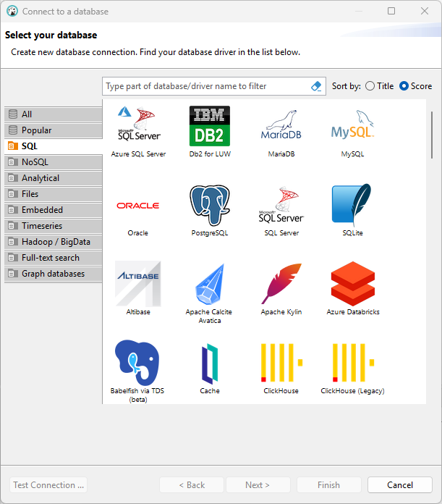Screen dimensions: 442x504
Task: Click the Cancel button
Action: click(400, 484)
